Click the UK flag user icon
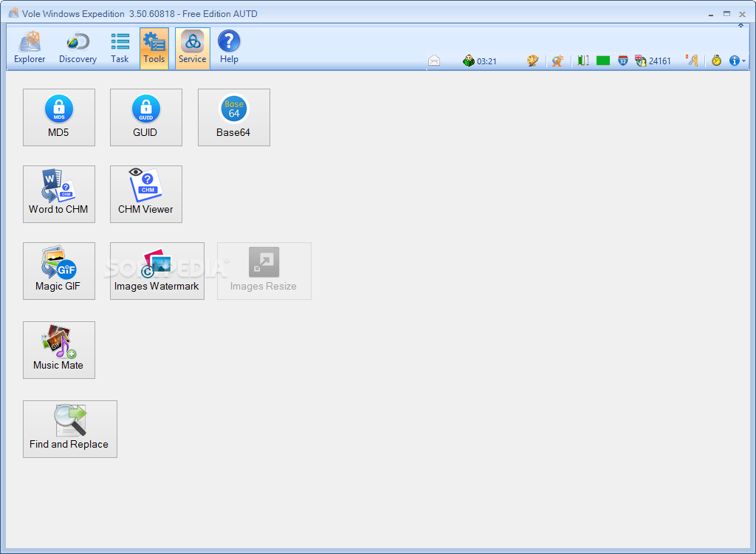 [x=640, y=61]
